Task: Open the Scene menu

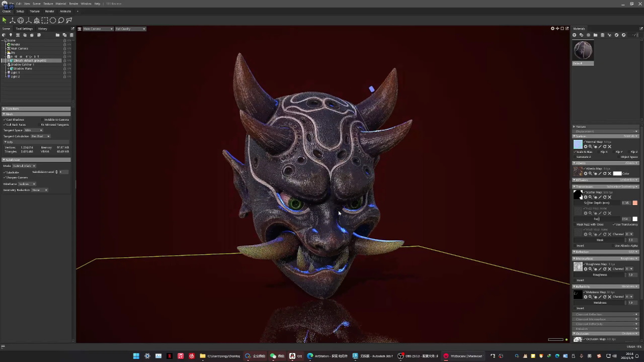Action: point(37,4)
